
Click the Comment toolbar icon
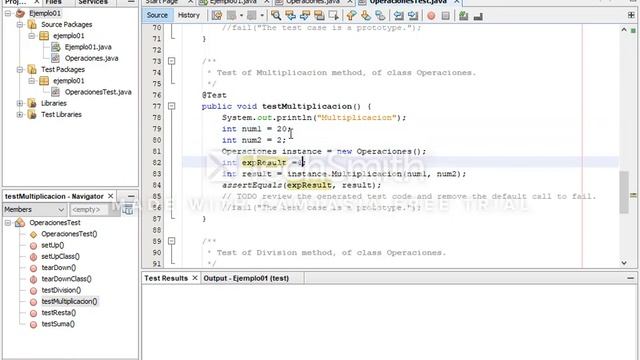[x=463, y=16]
